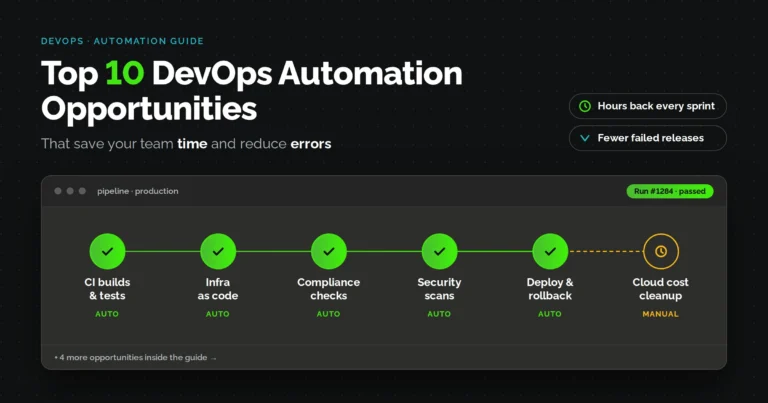Click the subtitle That save your team time
The width and height of the screenshot is (768, 403).
pyautogui.click(x=124, y=144)
